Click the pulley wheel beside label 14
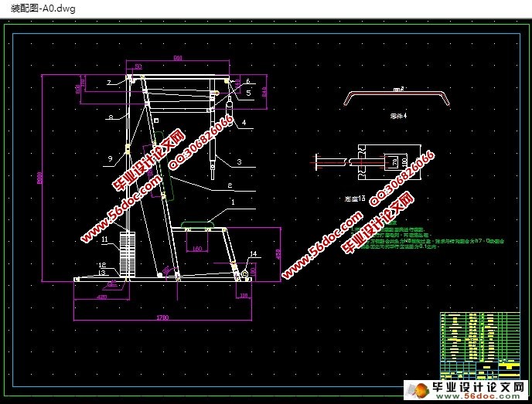Image resolution: width=532 pixels, height=404 pixels. pyautogui.click(x=244, y=272)
